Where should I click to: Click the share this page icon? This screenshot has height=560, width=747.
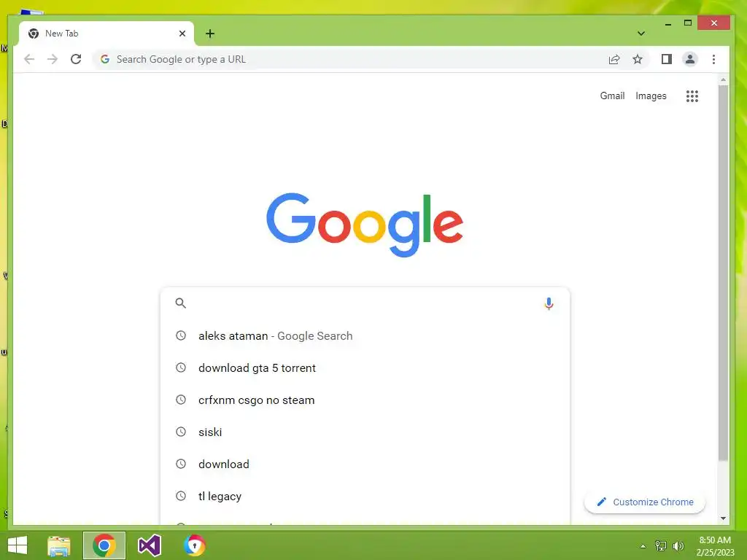point(614,59)
